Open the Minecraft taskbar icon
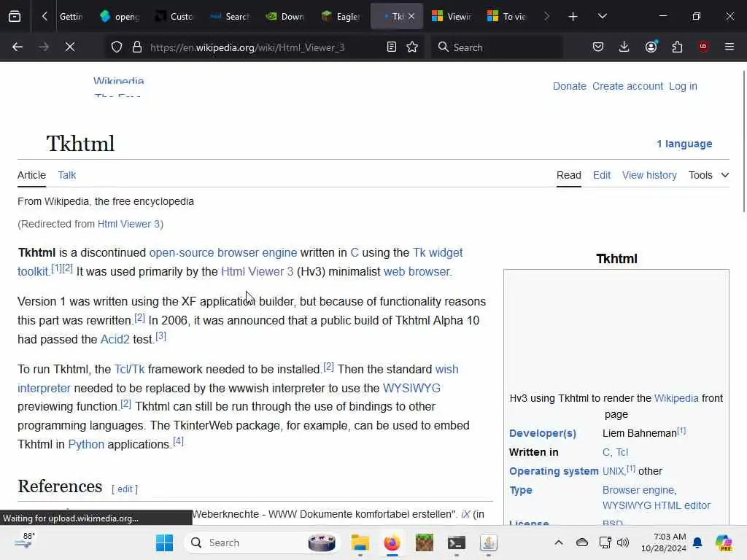Image resolution: width=747 pixels, height=560 pixels. tap(424, 542)
